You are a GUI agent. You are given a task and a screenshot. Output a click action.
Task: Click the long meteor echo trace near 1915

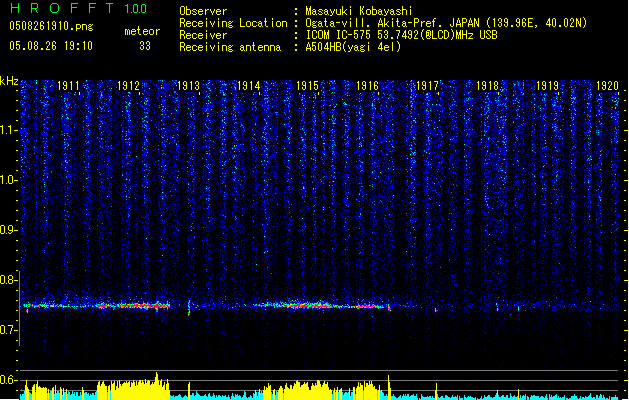point(321,305)
